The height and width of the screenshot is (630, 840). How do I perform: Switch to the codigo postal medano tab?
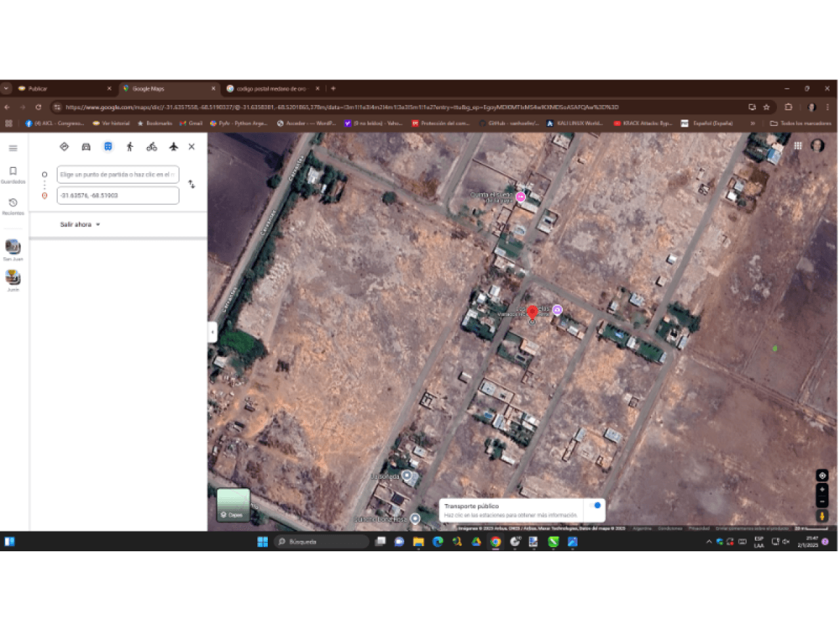(273, 89)
